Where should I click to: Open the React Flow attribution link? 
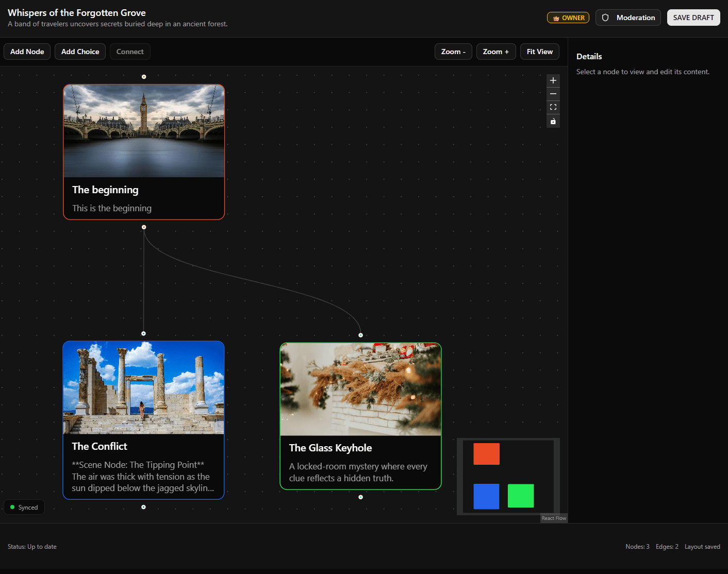click(x=554, y=518)
